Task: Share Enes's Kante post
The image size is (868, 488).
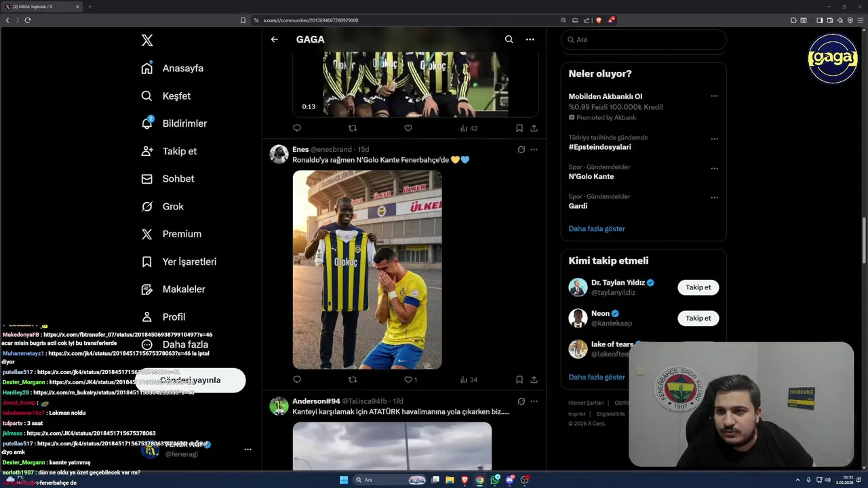Action: [534, 380]
